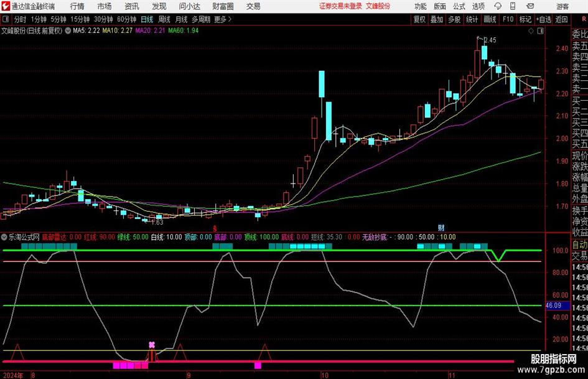588x379 pixels.
Task: Switch to the 30分钟 period tab
Action: pos(103,19)
